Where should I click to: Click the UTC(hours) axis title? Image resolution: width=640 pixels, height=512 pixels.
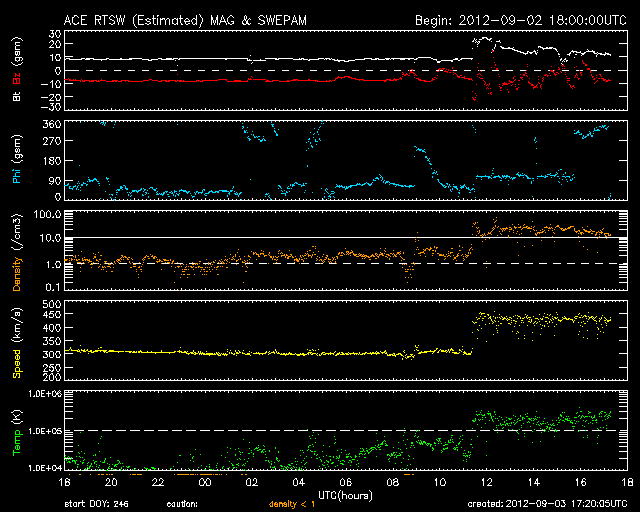tap(345, 496)
